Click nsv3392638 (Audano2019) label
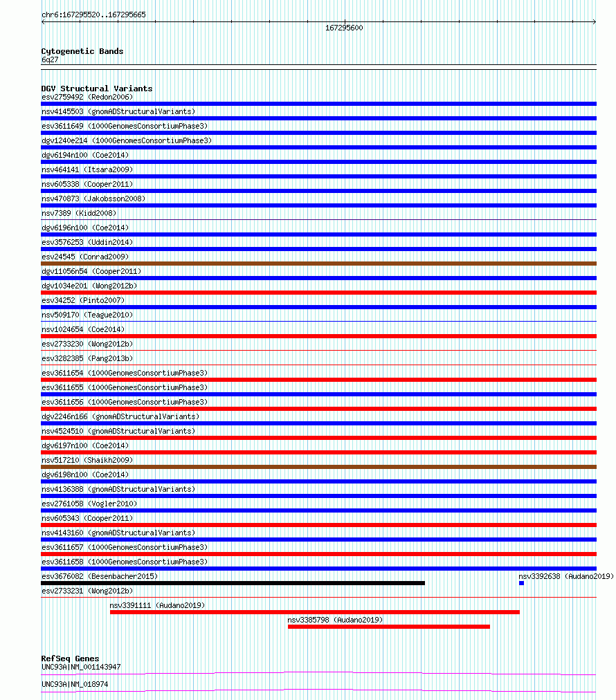Screen dimensions: 616x700 [x=566, y=576]
